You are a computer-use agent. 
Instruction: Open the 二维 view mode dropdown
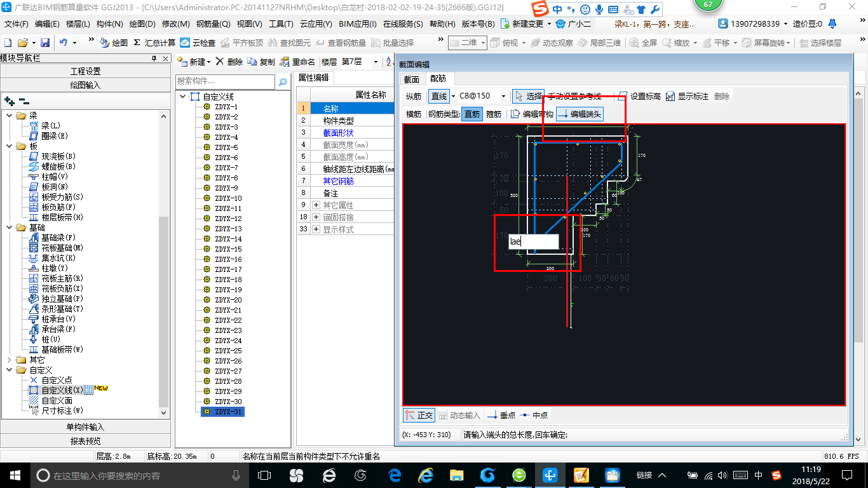point(483,43)
